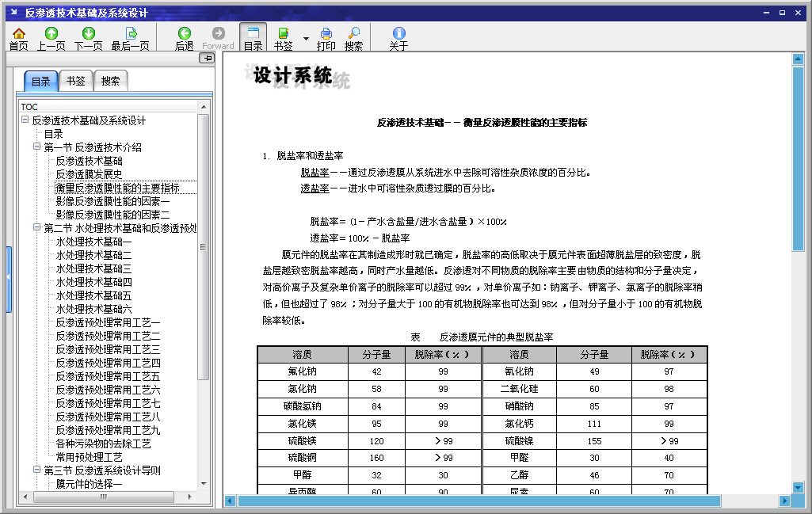Click the previous page (上一页) toolbar icon
812x514 pixels.
click(x=51, y=34)
